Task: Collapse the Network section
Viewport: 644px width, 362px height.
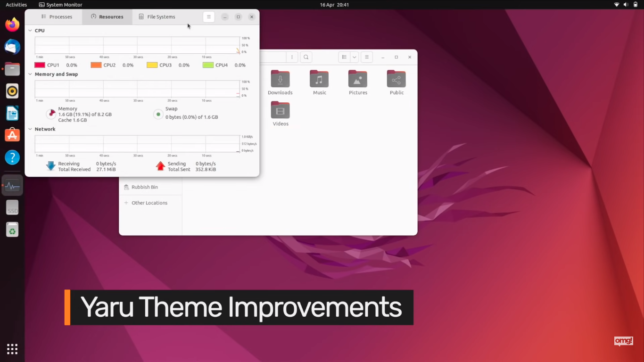Action: click(30, 129)
